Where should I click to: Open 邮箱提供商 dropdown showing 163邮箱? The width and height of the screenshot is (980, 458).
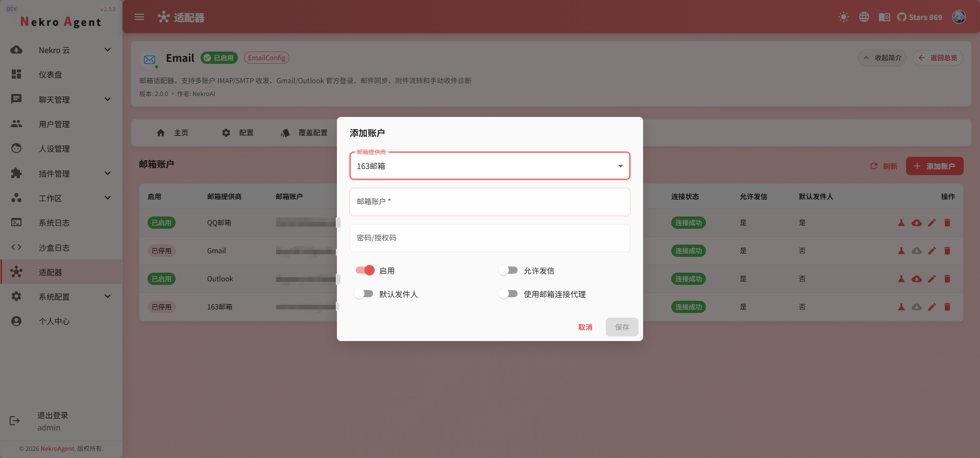[x=490, y=166]
